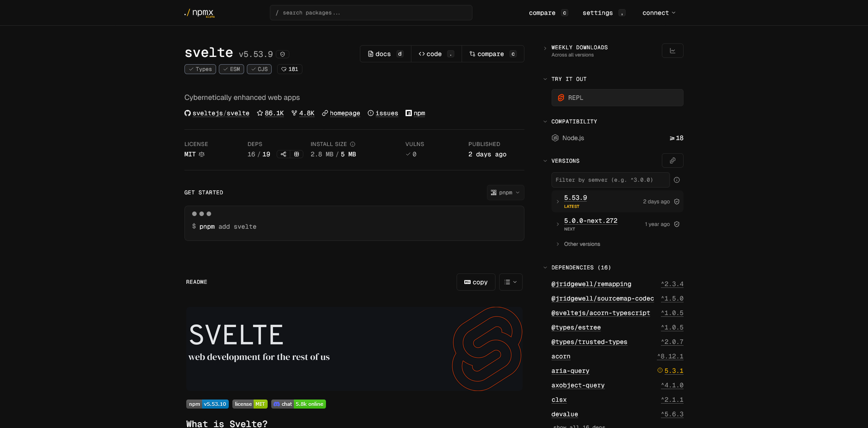Open the pnpm package manager dropdown
This screenshot has height=428, width=868.
(x=505, y=193)
